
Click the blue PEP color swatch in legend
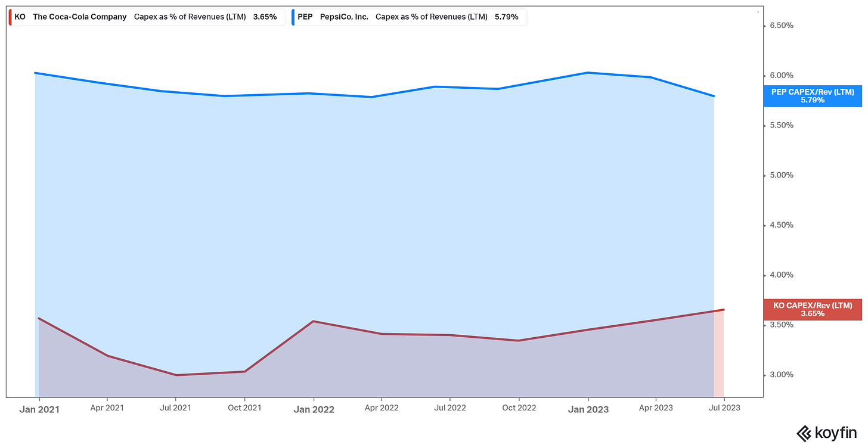pos(293,17)
